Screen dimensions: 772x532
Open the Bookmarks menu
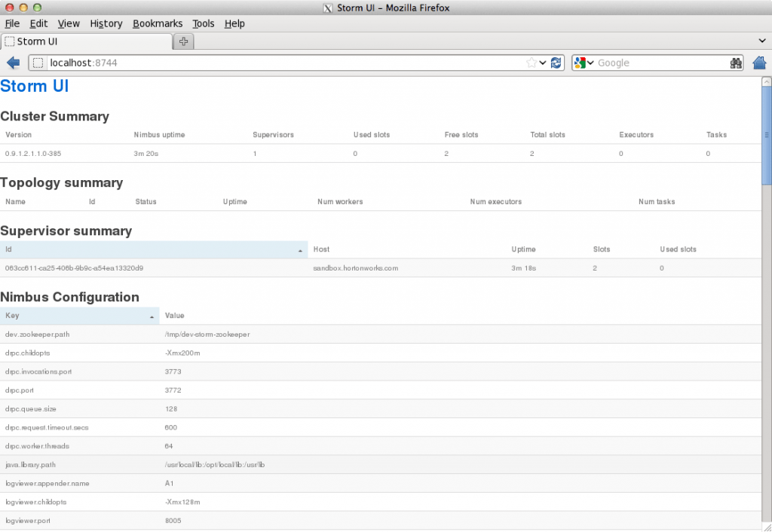tap(157, 23)
